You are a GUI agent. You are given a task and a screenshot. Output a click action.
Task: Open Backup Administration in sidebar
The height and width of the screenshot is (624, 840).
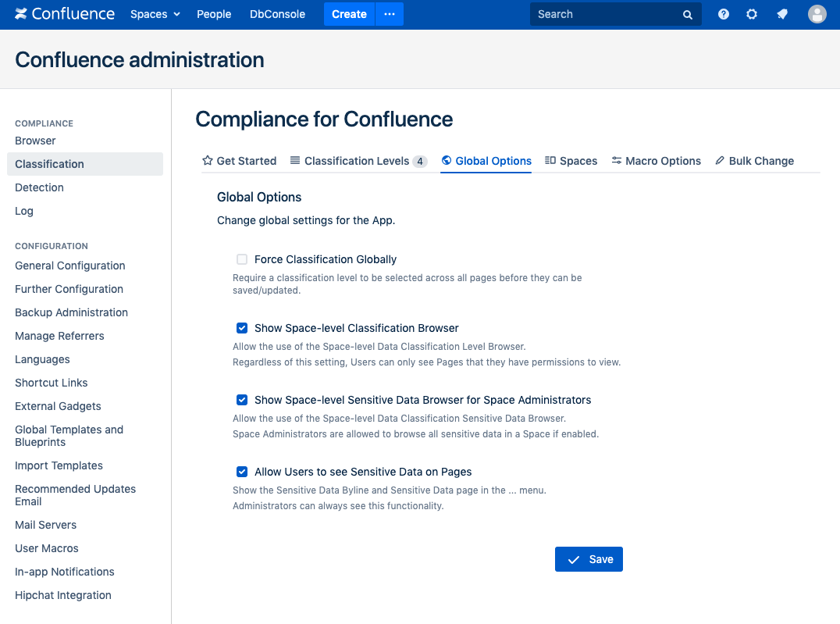(71, 312)
